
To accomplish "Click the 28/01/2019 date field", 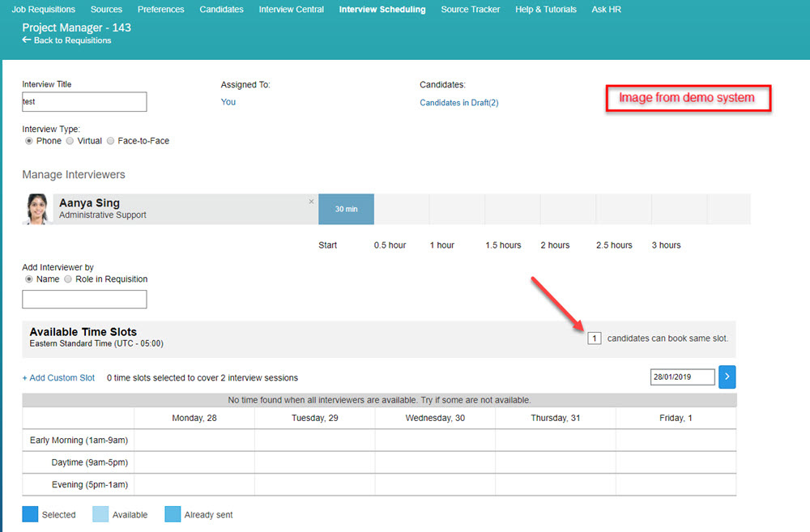I will (x=682, y=377).
